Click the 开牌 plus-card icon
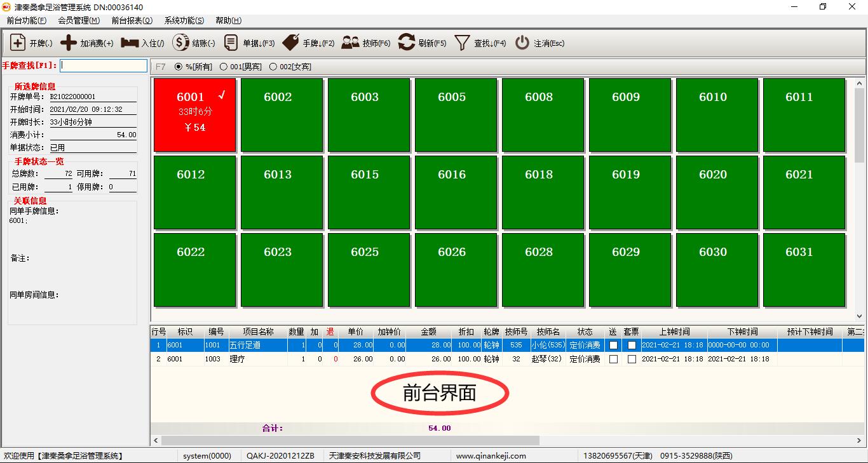 (x=18, y=43)
